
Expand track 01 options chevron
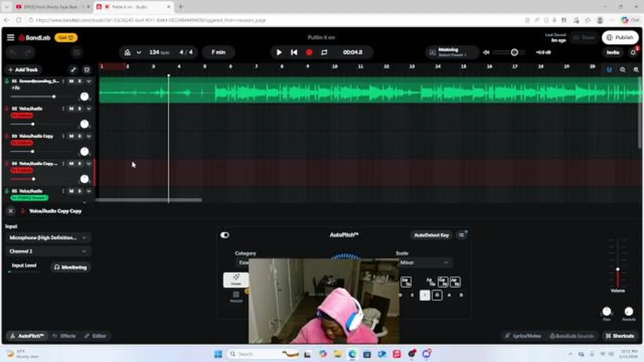[x=89, y=81]
